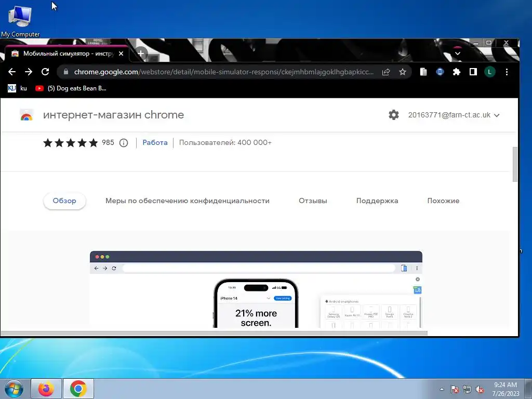Select the Обзор tab
Screen dimensions: 532x399
[64, 201]
